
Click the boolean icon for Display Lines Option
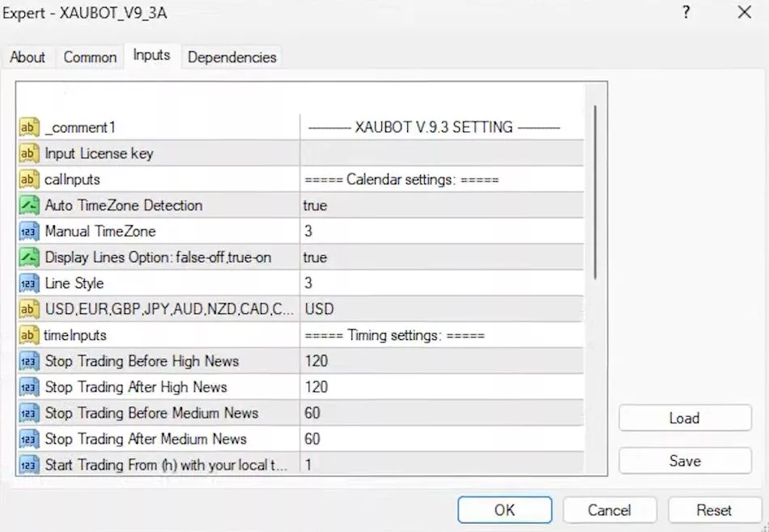click(29, 257)
